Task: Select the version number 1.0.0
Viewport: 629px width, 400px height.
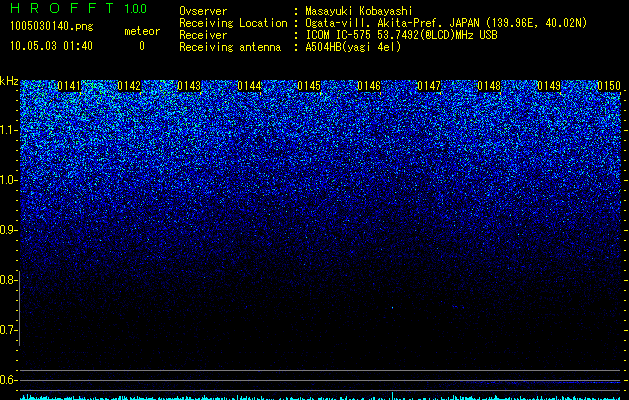Action: tap(136, 8)
